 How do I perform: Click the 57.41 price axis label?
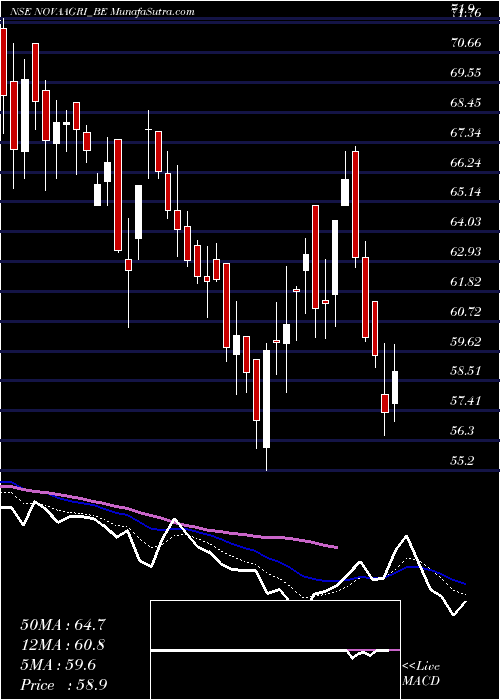tap(466, 401)
